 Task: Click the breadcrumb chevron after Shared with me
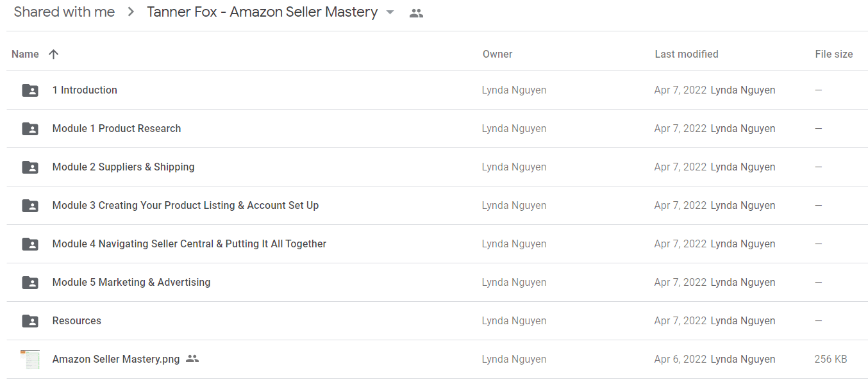coord(131,12)
